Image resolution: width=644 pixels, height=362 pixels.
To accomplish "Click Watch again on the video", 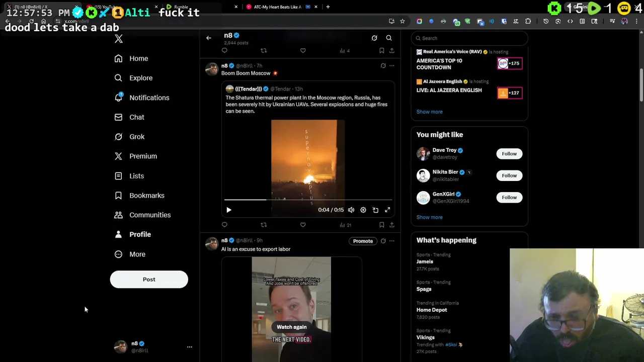I will [291, 327].
